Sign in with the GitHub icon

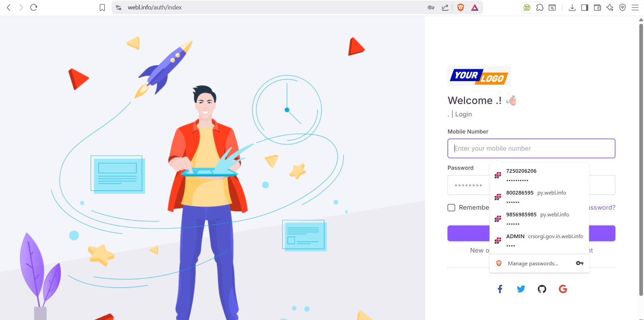point(542,289)
